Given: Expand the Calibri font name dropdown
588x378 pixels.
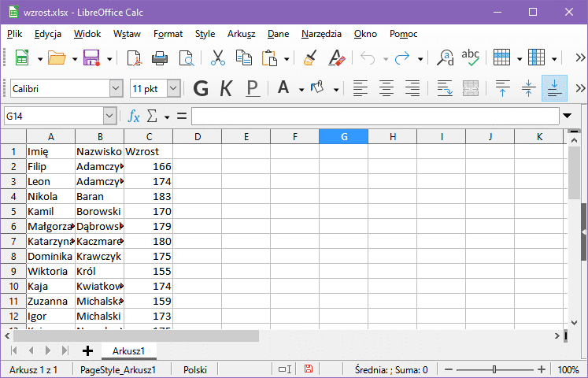Looking at the screenshot, I should 116,88.
